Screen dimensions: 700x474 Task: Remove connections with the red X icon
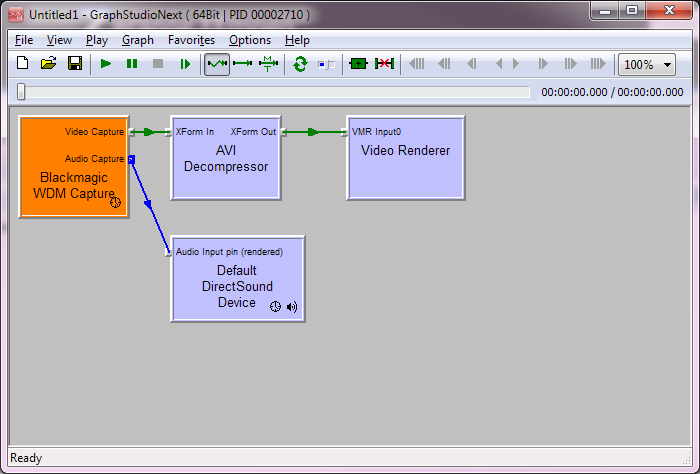tap(384, 64)
